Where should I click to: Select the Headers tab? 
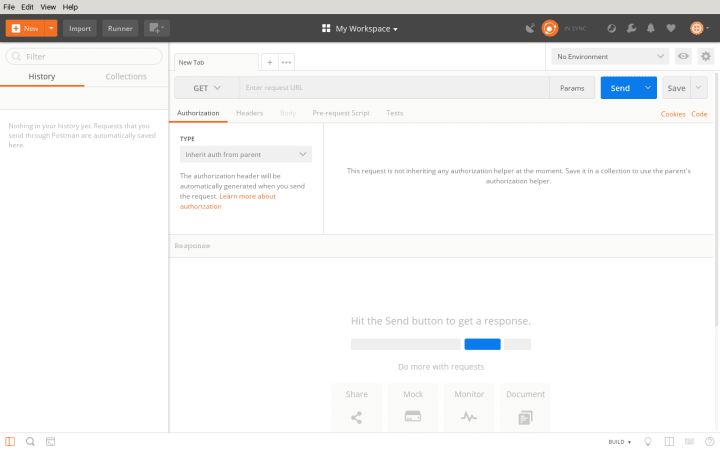[249, 113]
